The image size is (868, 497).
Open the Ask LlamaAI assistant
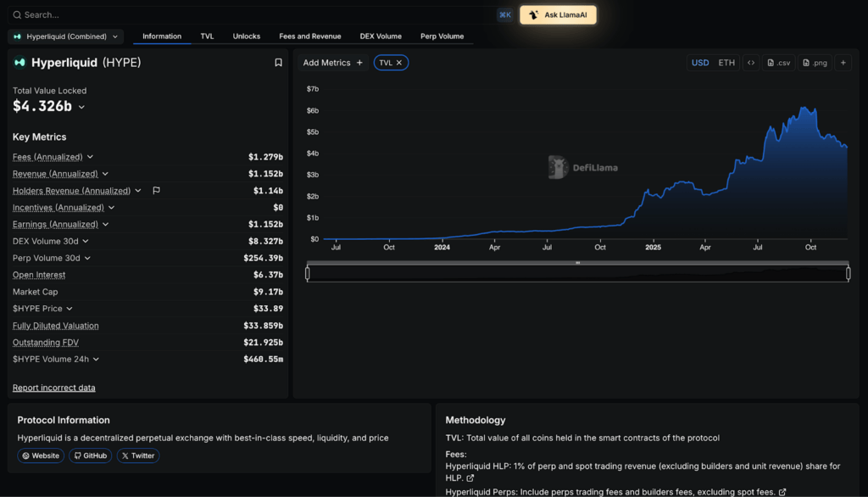(x=558, y=14)
